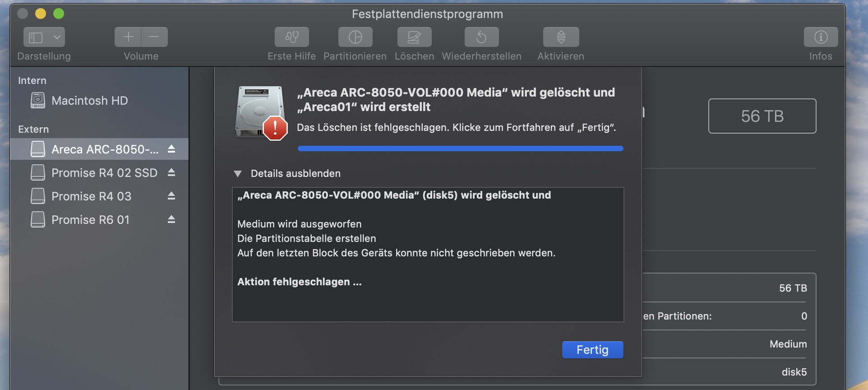
Task: Open the Infos button in toolbar
Action: 821,37
